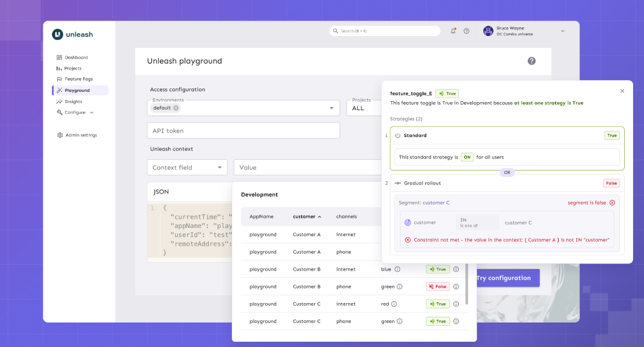Remove the default environment chip
Screen dimensions: 644x347
(x=176, y=108)
